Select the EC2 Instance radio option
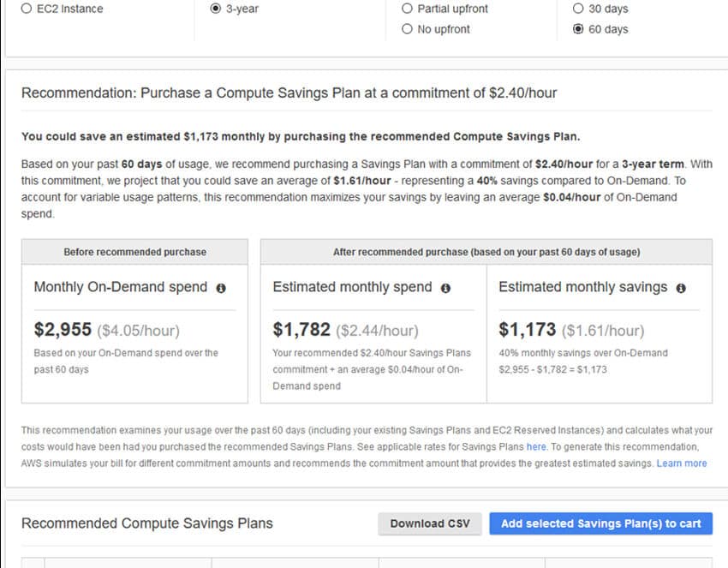This screenshot has height=568, width=728. (x=27, y=9)
